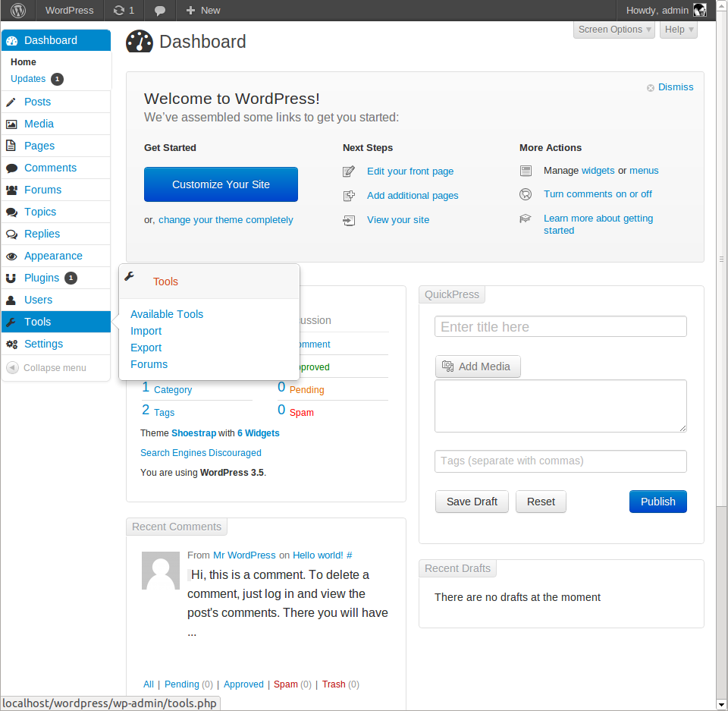This screenshot has width=728, height=711.
Task: Click the icon beside Add additional pages
Action: point(349,196)
